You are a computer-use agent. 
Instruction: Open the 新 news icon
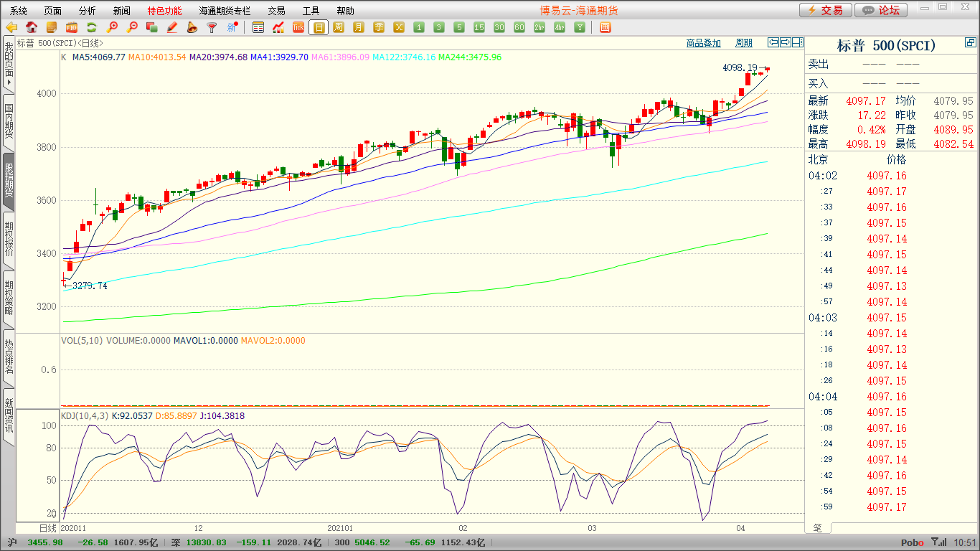tap(232, 27)
